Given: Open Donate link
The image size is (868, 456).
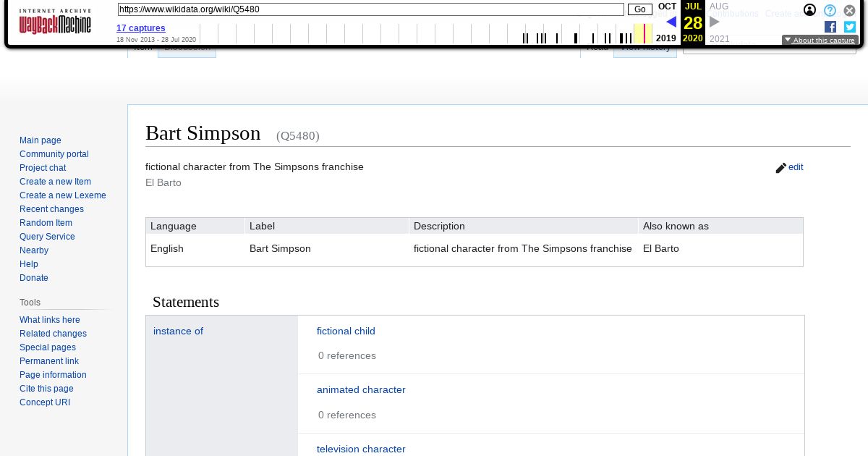Looking at the screenshot, I should coord(34,278).
